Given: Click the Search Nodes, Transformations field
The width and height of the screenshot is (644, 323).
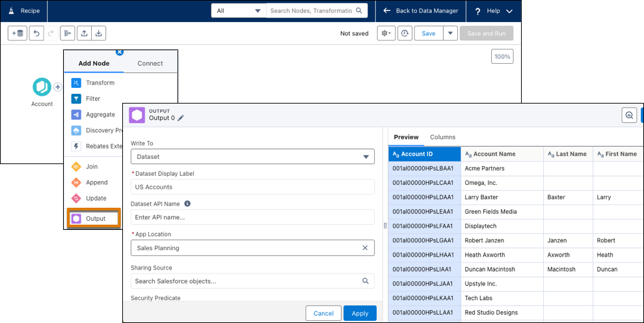Looking at the screenshot, I should click(311, 10).
